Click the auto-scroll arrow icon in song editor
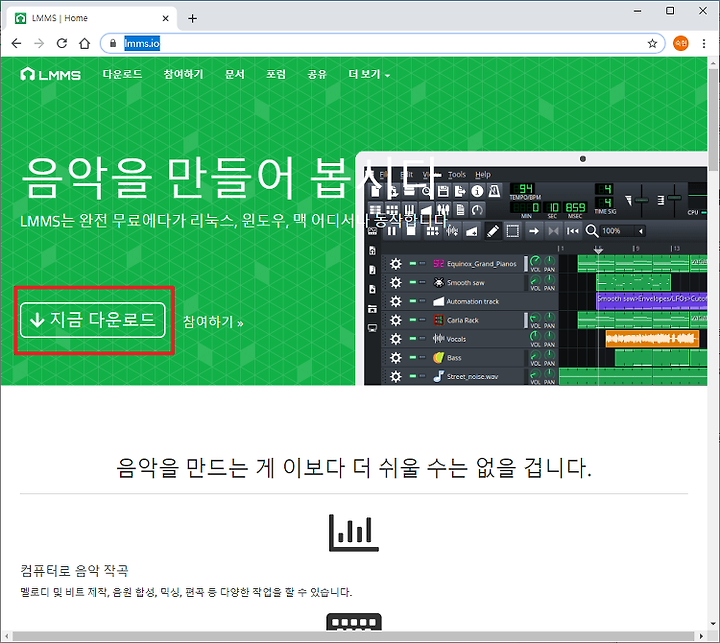The image size is (720, 643). tap(534, 231)
